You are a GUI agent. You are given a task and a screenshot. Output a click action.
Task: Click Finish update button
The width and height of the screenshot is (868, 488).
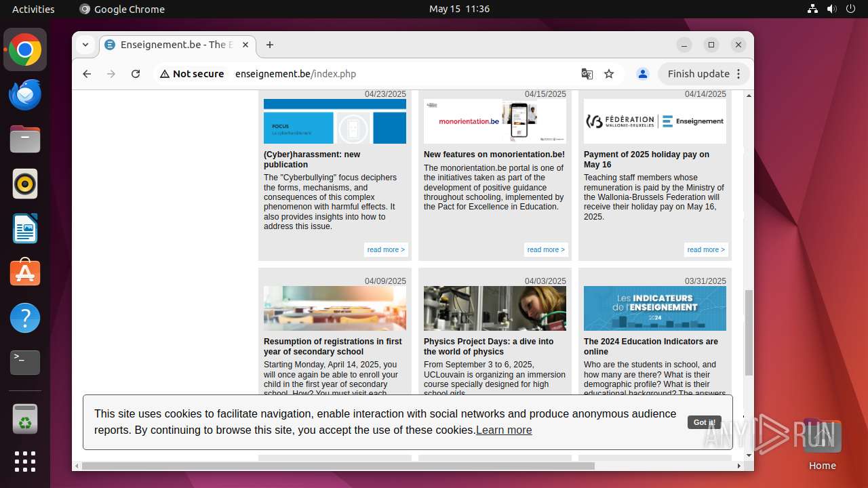click(698, 74)
